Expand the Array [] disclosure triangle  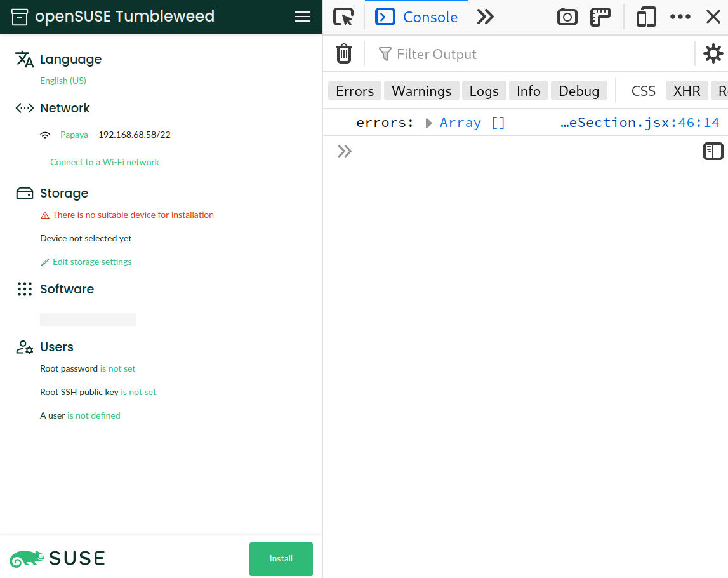coord(429,123)
